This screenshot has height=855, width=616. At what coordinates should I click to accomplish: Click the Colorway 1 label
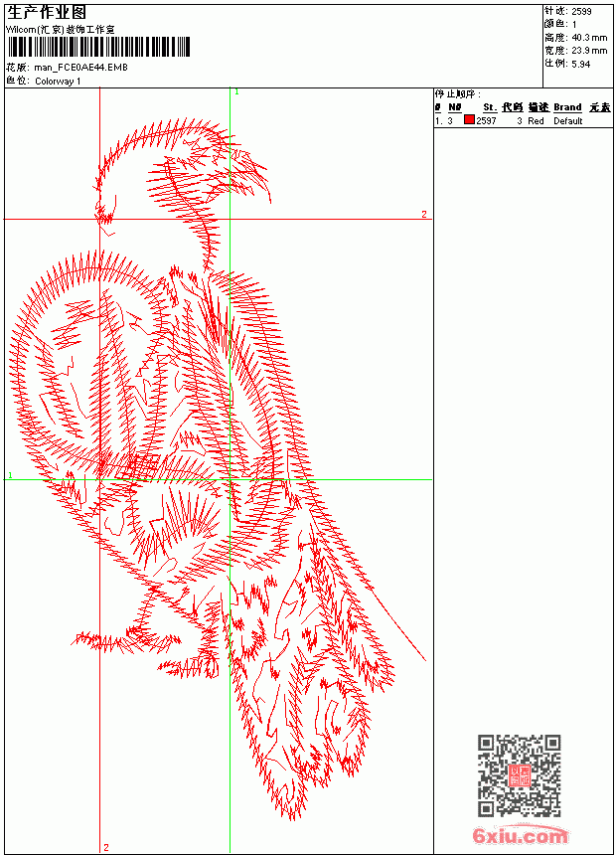coord(58,82)
